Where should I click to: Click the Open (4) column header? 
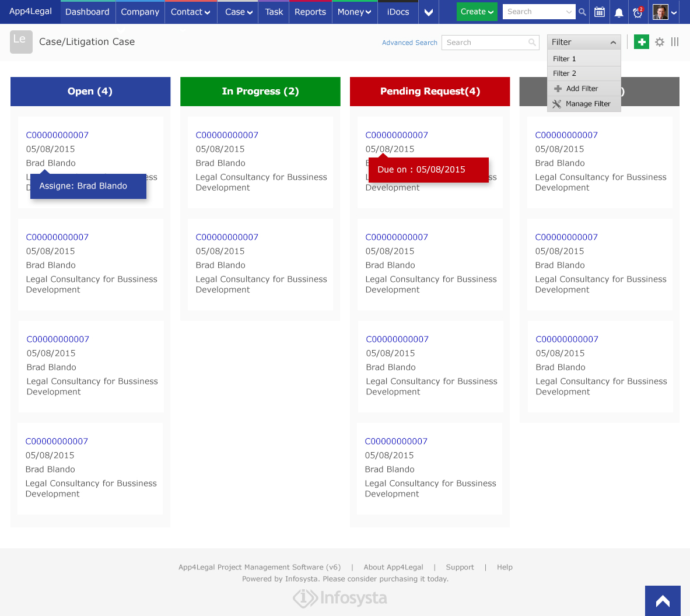90,92
